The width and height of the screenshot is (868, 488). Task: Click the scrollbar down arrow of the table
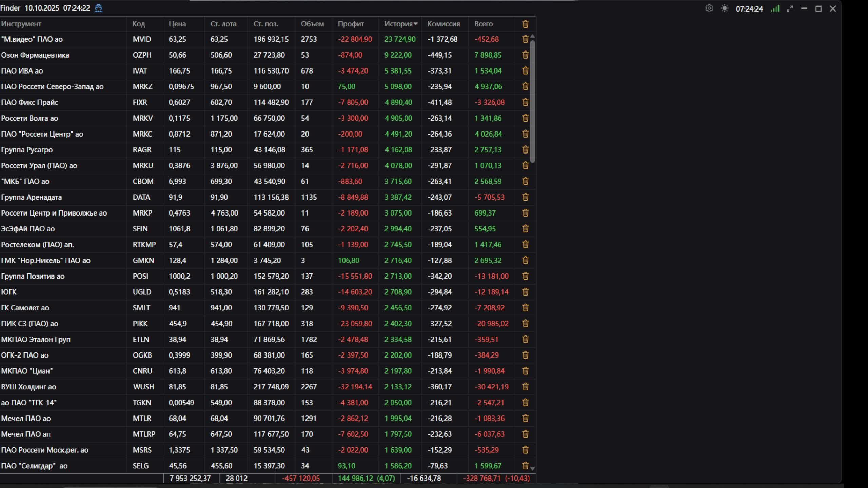point(532,469)
